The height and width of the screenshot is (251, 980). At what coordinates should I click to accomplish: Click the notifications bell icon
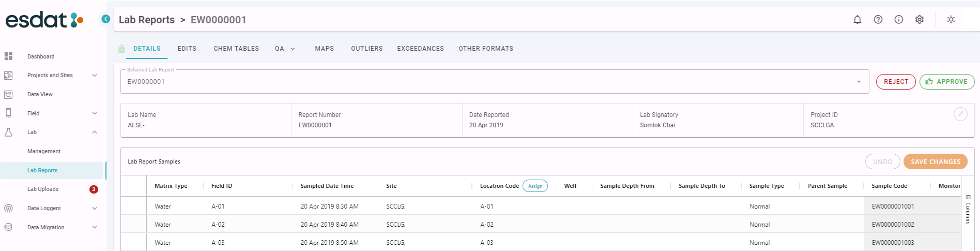tap(857, 20)
